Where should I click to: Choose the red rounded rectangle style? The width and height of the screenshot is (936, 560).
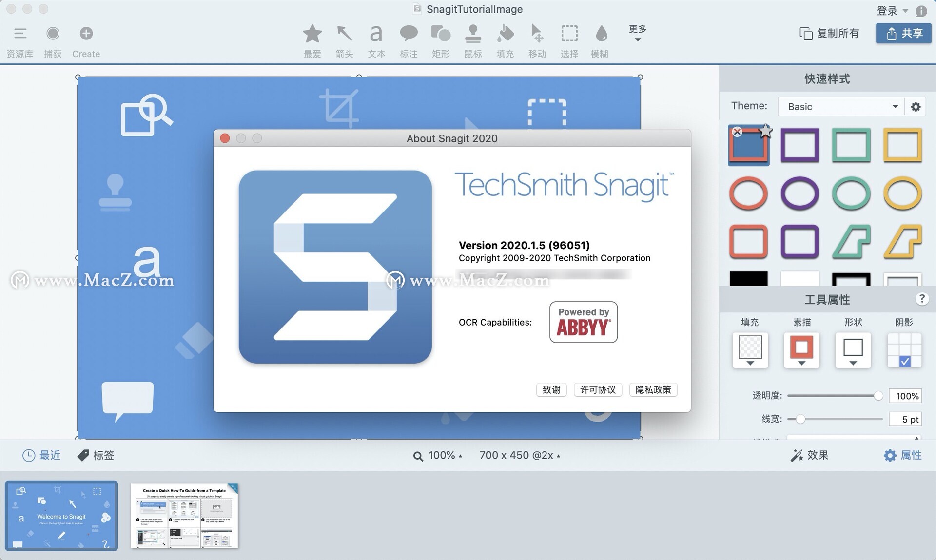748,241
